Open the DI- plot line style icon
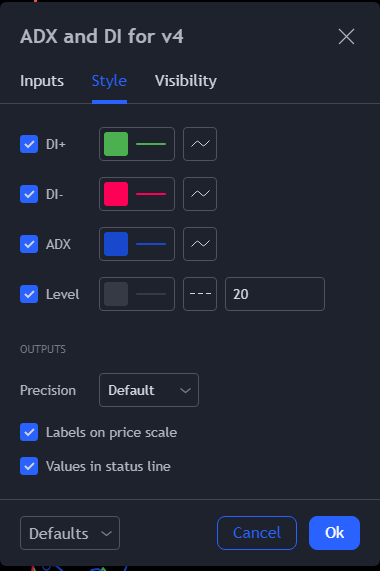 pyautogui.click(x=200, y=194)
